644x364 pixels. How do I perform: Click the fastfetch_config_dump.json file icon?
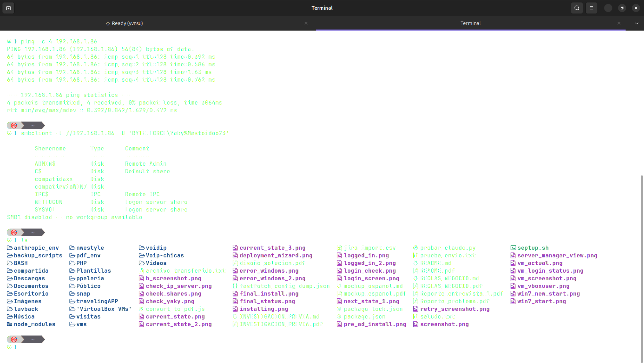click(x=235, y=286)
